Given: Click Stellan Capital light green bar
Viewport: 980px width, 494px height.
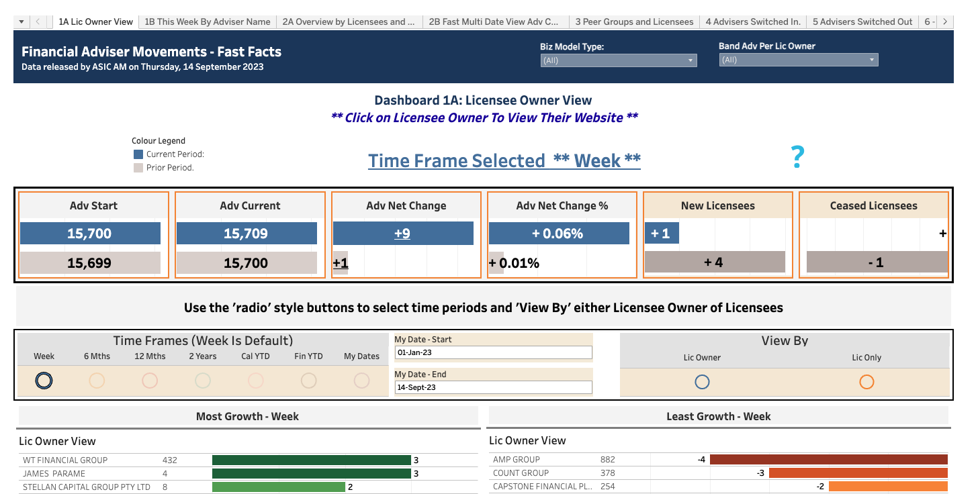Looking at the screenshot, I should click(279, 487).
